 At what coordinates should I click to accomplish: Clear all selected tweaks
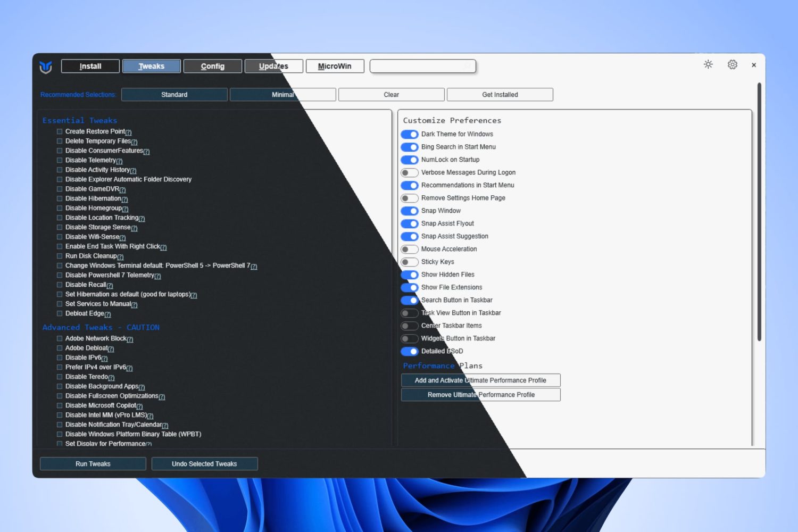pos(392,95)
